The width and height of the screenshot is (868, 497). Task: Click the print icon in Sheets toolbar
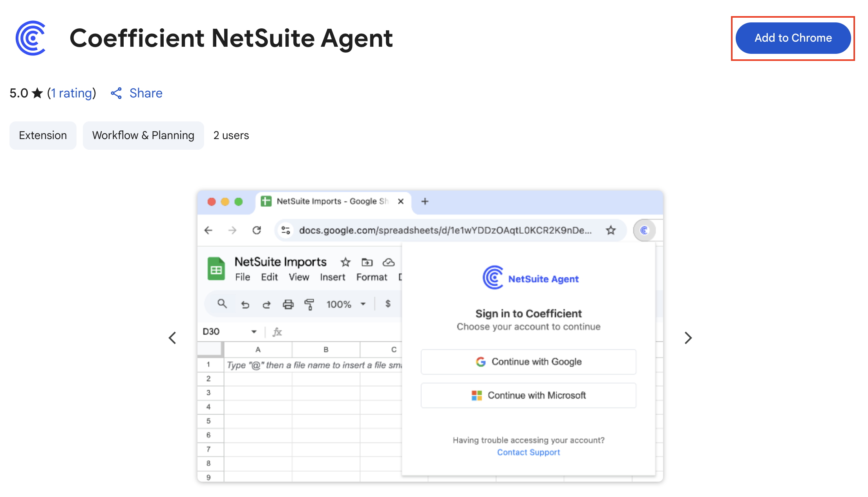click(288, 304)
